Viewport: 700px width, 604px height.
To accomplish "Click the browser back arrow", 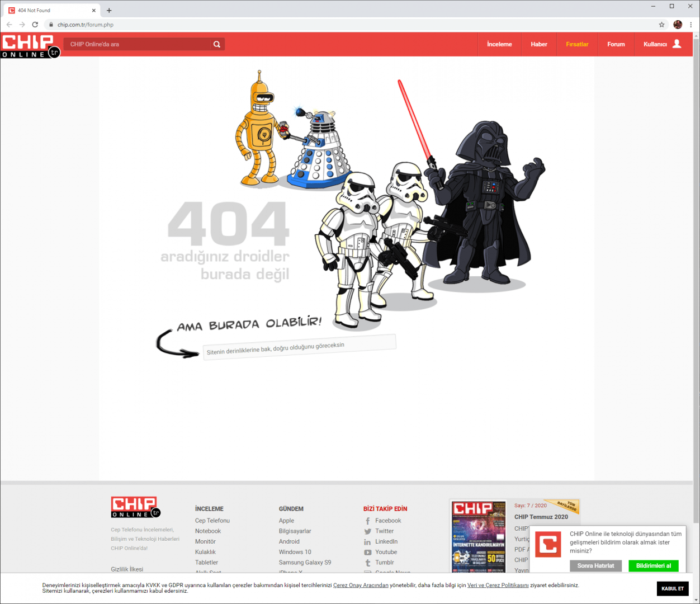I will pos(9,25).
